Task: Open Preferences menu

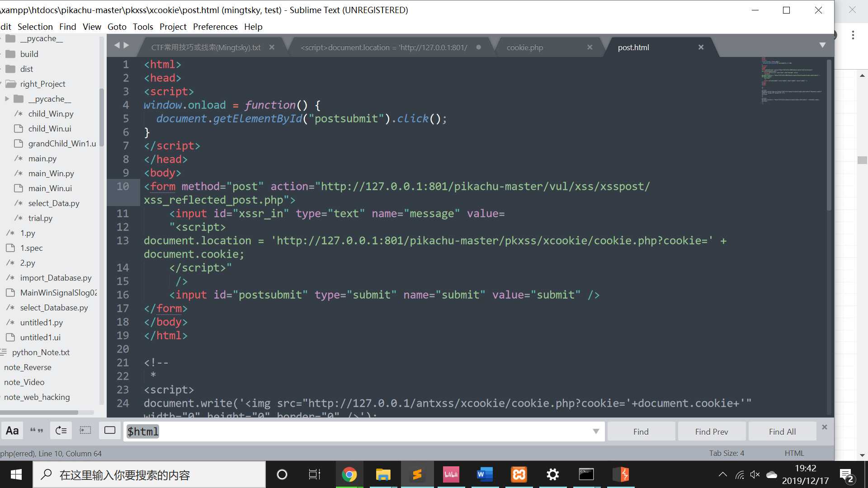Action: [215, 27]
